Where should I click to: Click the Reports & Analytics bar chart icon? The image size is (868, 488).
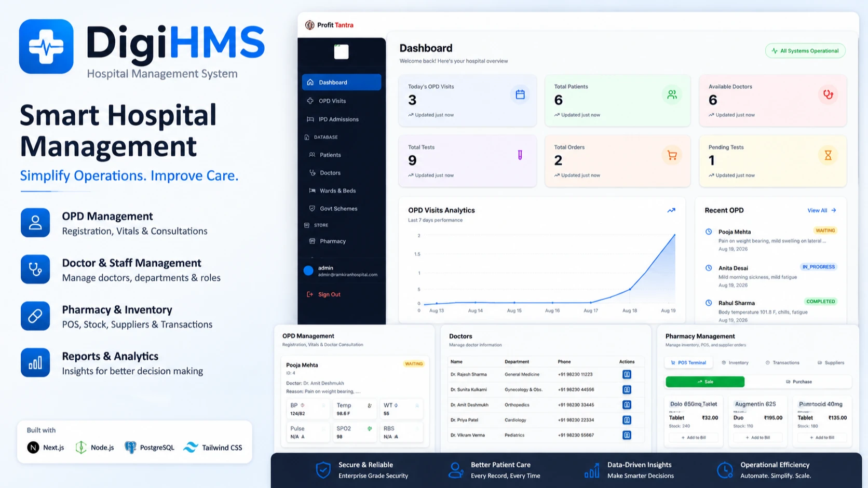pos(35,363)
